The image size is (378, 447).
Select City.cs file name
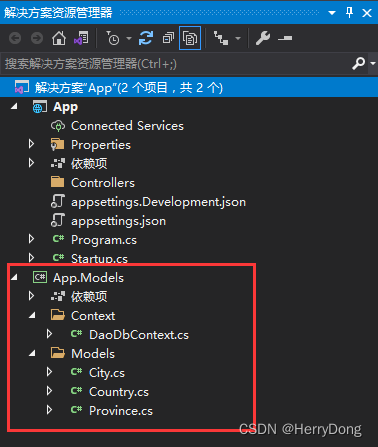pos(107,373)
